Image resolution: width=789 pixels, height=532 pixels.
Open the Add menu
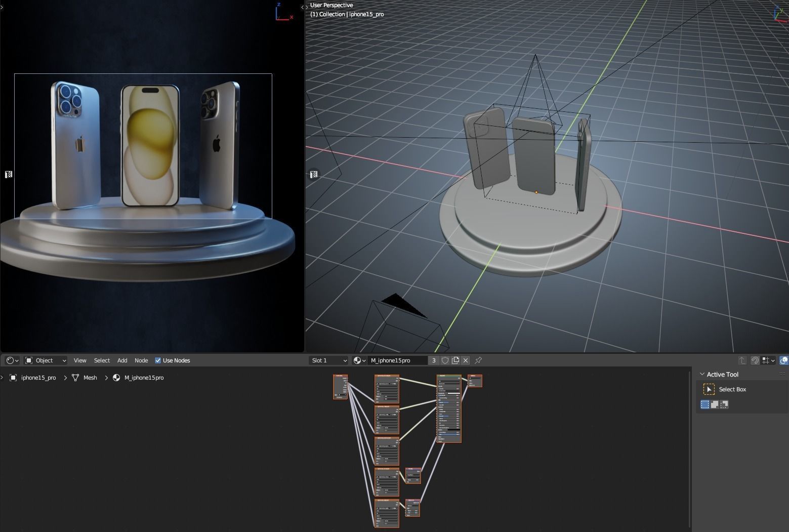[x=122, y=360]
